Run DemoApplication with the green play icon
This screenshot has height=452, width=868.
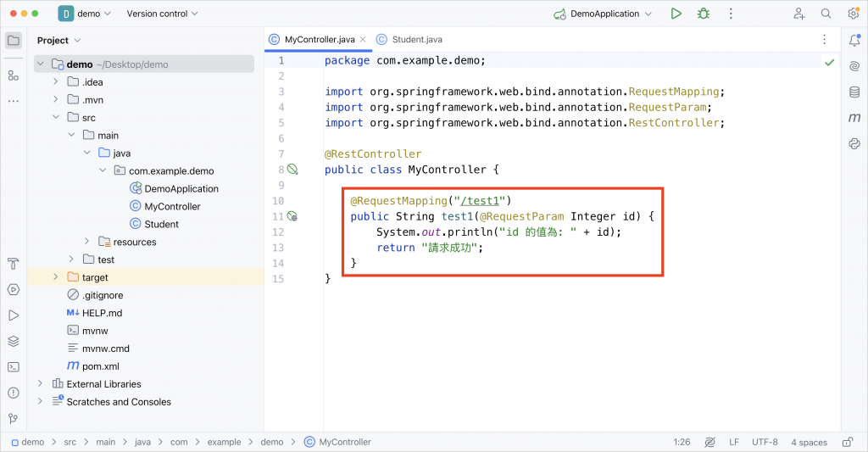click(x=676, y=14)
